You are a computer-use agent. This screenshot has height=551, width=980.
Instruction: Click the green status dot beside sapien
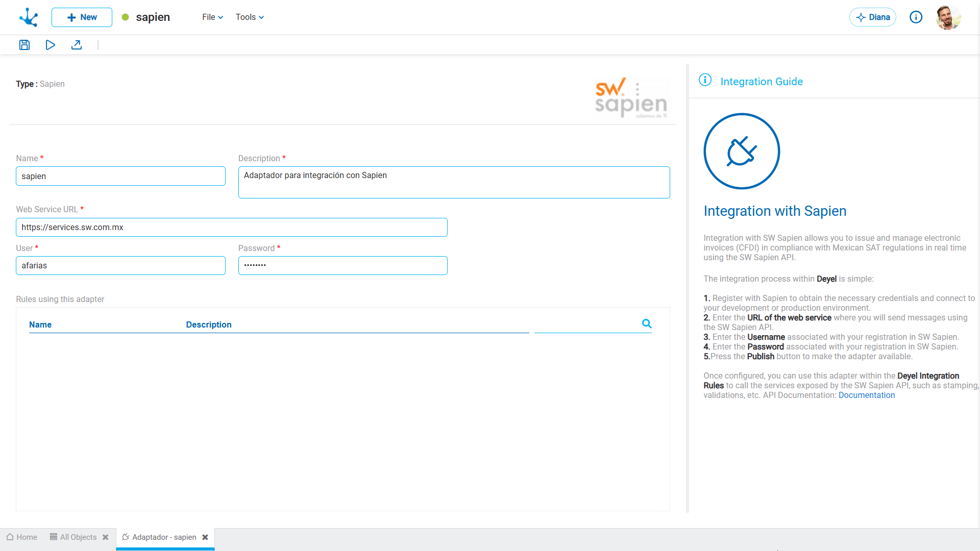pyautogui.click(x=126, y=17)
